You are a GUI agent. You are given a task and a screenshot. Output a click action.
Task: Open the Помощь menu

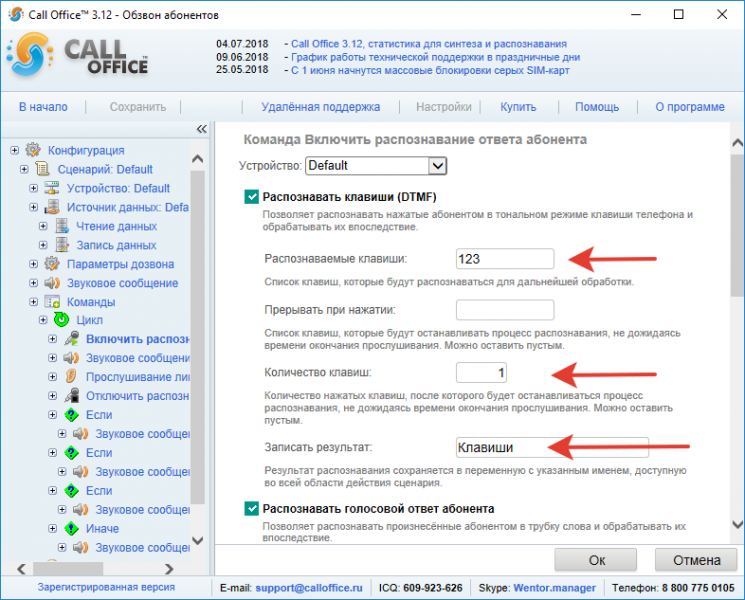pyautogui.click(x=597, y=107)
